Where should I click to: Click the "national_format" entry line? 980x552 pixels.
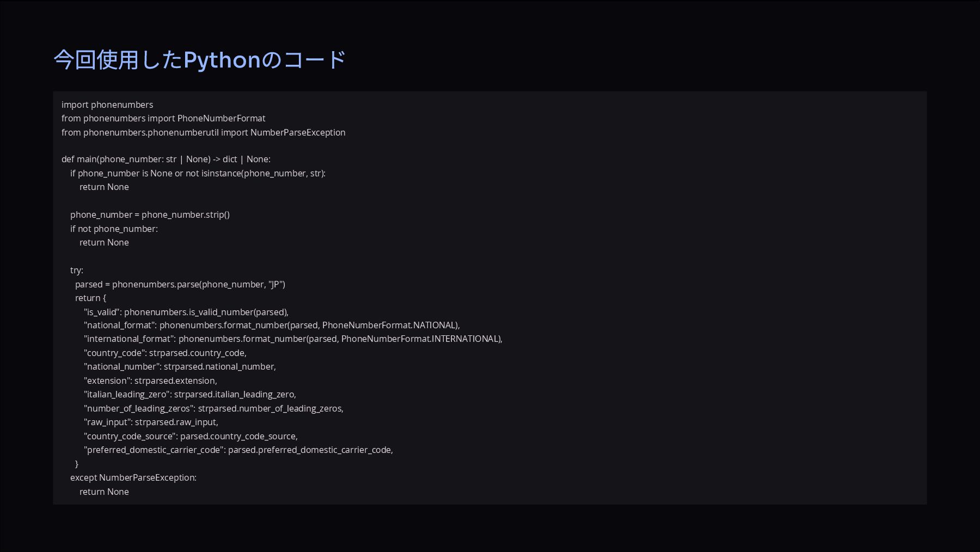pyautogui.click(x=272, y=325)
